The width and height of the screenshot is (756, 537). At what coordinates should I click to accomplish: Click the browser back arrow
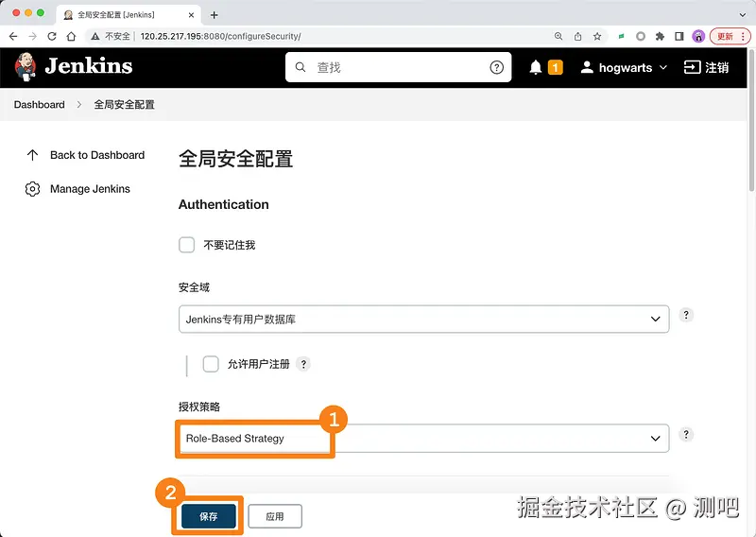coord(13,36)
